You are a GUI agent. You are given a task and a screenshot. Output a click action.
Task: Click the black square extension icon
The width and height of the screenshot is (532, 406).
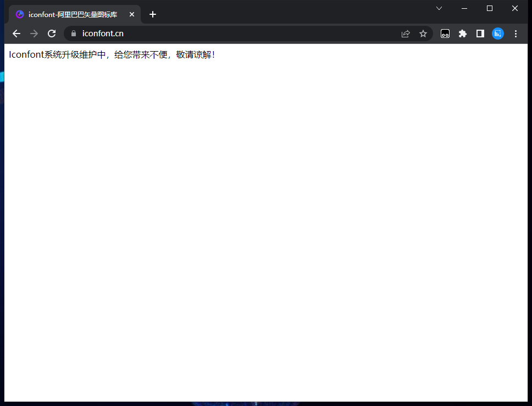(x=480, y=34)
